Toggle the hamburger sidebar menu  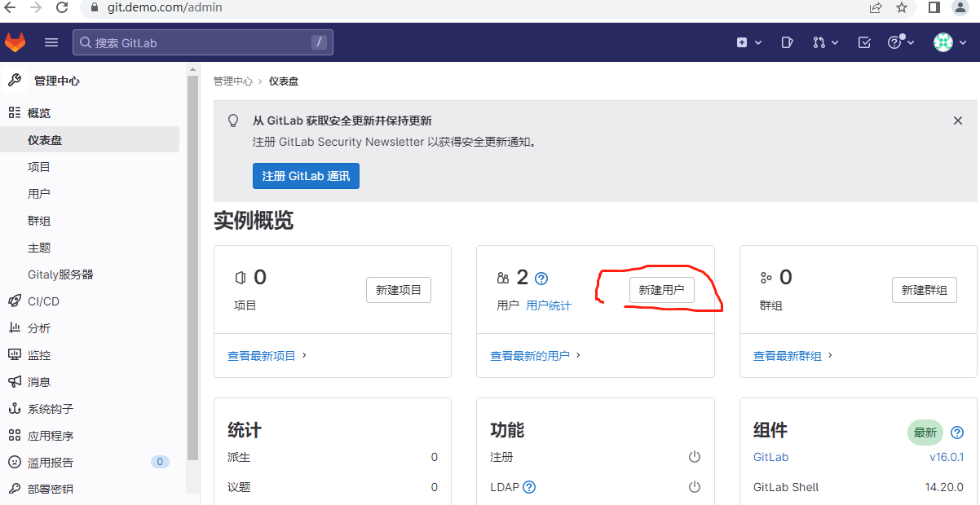51,42
